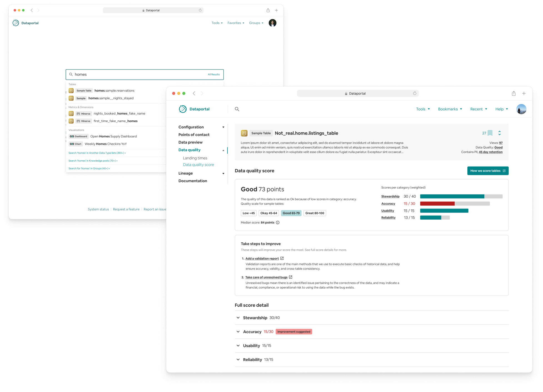Click the info icon beside Median score
The width and height of the screenshot is (543, 392).
pyautogui.click(x=278, y=223)
